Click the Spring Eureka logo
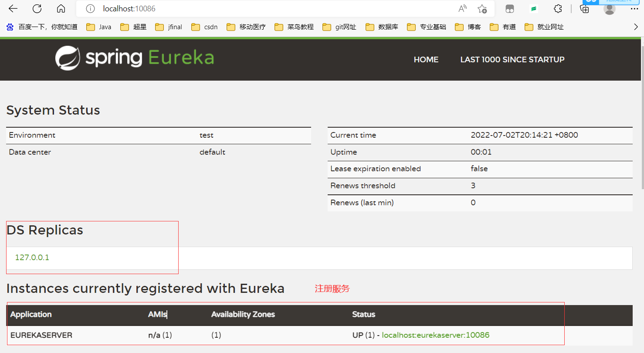This screenshot has width=644, height=353. pyautogui.click(x=135, y=58)
